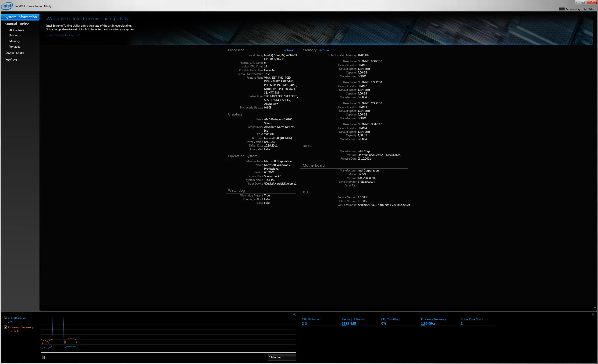Open Voltages tuning page
The width and height of the screenshot is (598, 364).
14,46
